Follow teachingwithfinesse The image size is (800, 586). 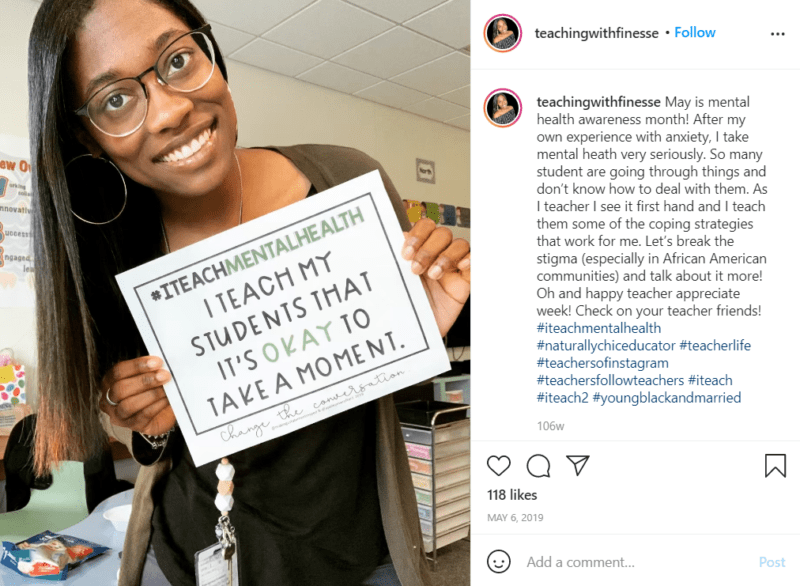[694, 33]
